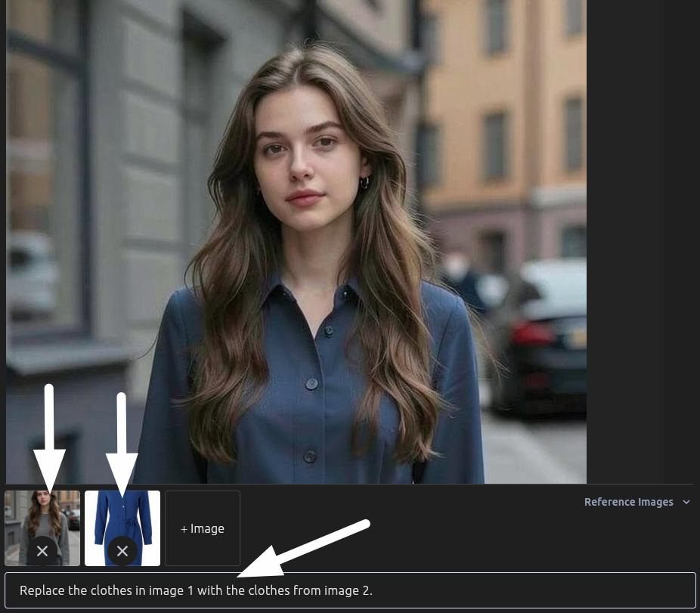The image size is (700, 613).
Task: Click the gray sweater reference thumbnail
Action: [x=42, y=522]
